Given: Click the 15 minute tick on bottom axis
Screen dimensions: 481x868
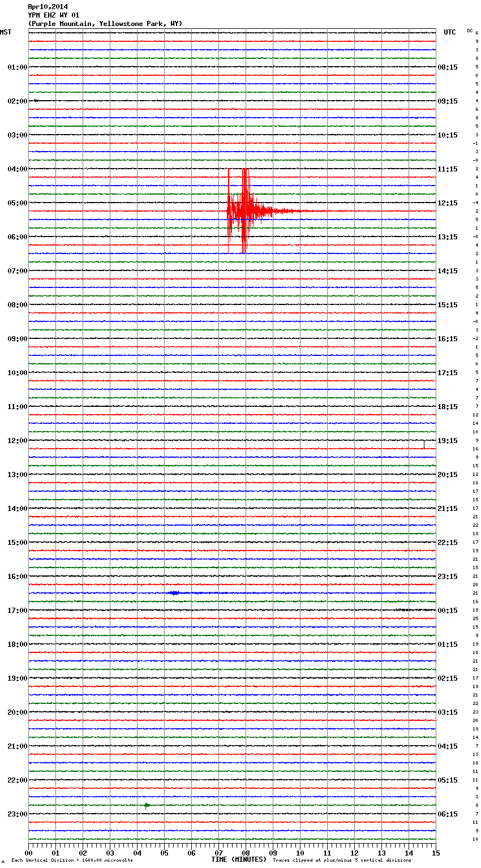Looking at the screenshot, I should click(x=435, y=853).
